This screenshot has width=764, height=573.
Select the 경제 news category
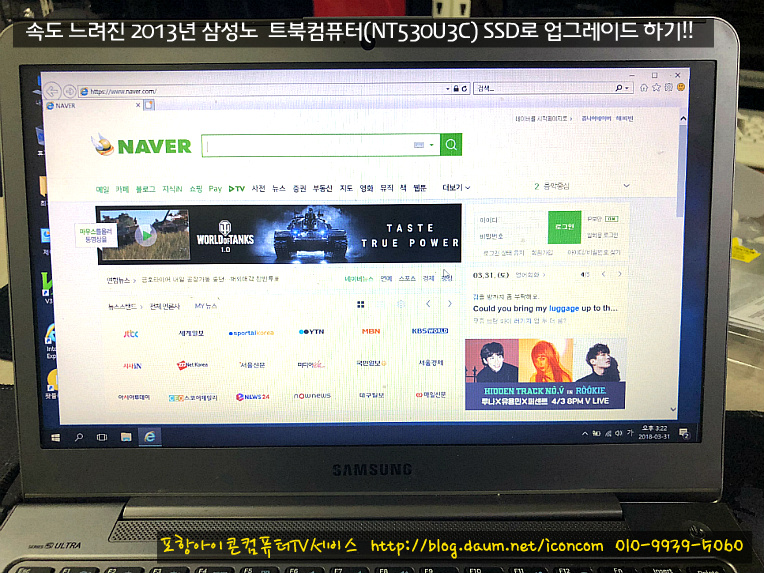[428, 279]
